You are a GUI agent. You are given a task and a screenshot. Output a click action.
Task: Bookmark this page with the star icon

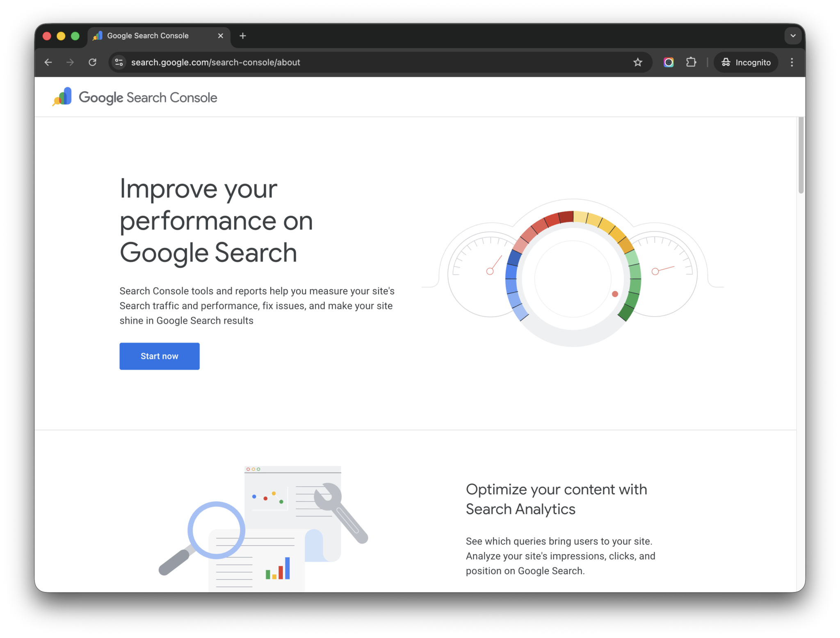click(x=637, y=62)
